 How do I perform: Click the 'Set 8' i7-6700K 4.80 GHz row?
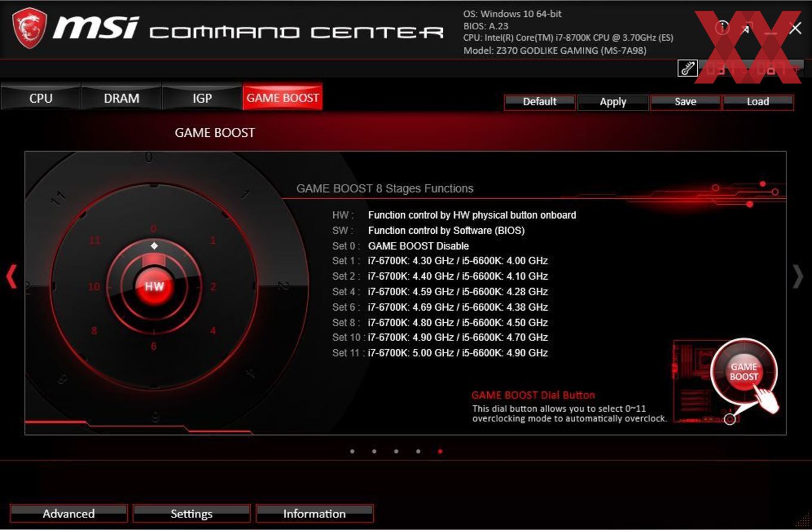coord(440,323)
